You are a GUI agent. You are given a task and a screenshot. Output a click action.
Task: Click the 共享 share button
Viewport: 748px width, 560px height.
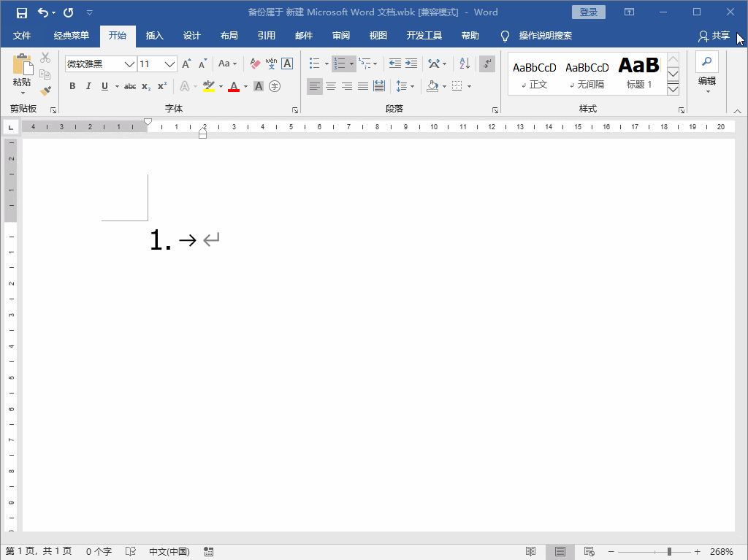(x=714, y=36)
